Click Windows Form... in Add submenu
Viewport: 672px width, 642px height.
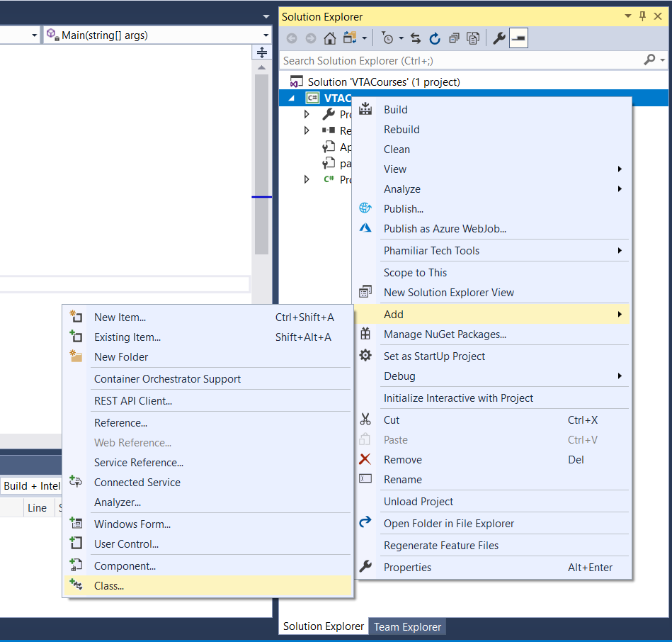(x=208, y=524)
